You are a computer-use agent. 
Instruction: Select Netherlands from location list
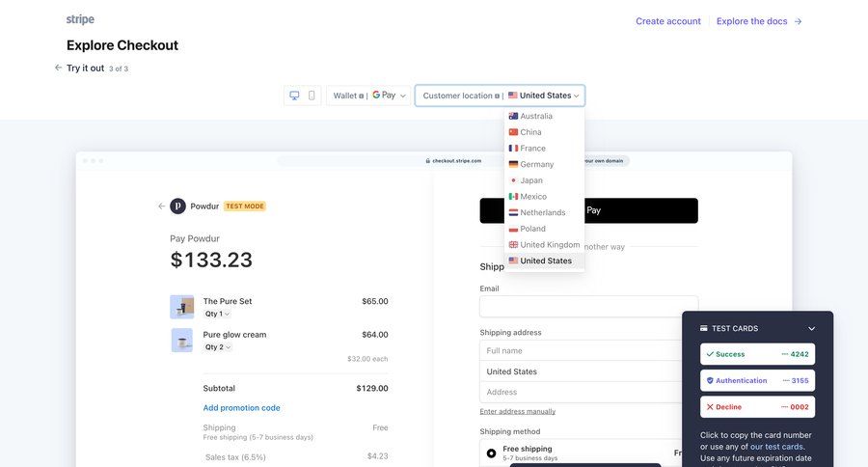(544, 212)
